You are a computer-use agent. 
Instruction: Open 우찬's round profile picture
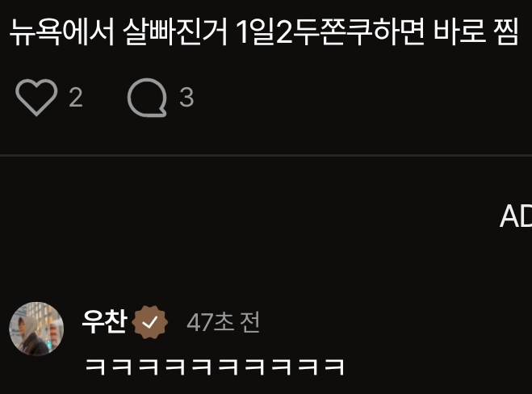point(36,329)
